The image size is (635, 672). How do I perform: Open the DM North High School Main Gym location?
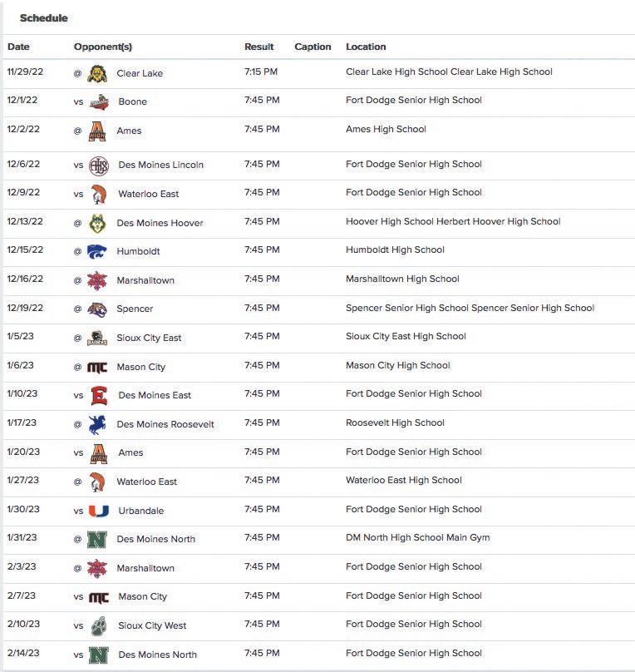point(417,537)
